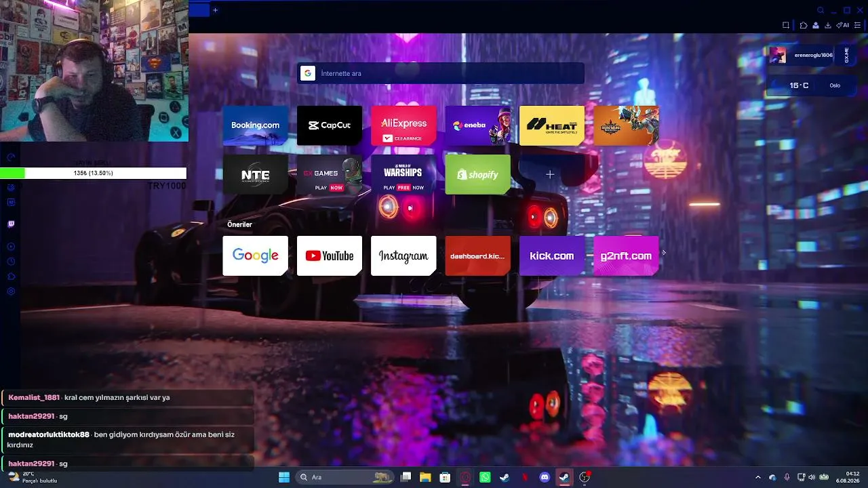Open the ereneroglu1606 profile card
The image size is (868, 488).
pos(801,56)
